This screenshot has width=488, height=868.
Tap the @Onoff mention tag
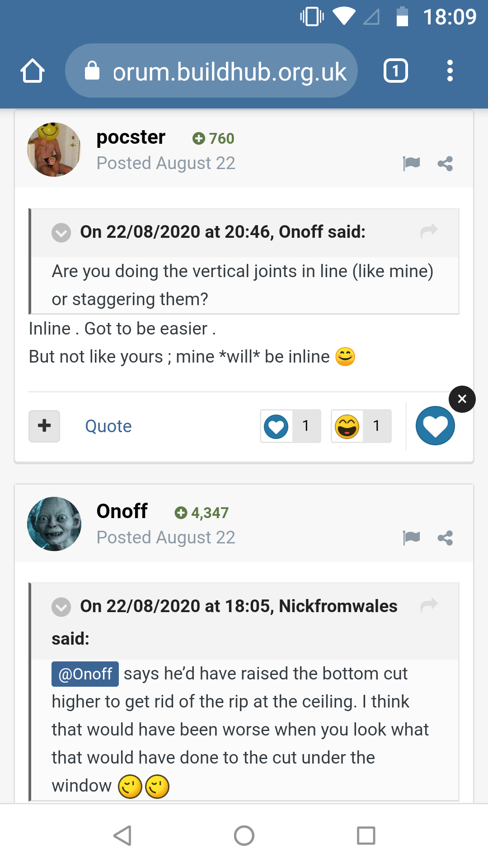(85, 674)
